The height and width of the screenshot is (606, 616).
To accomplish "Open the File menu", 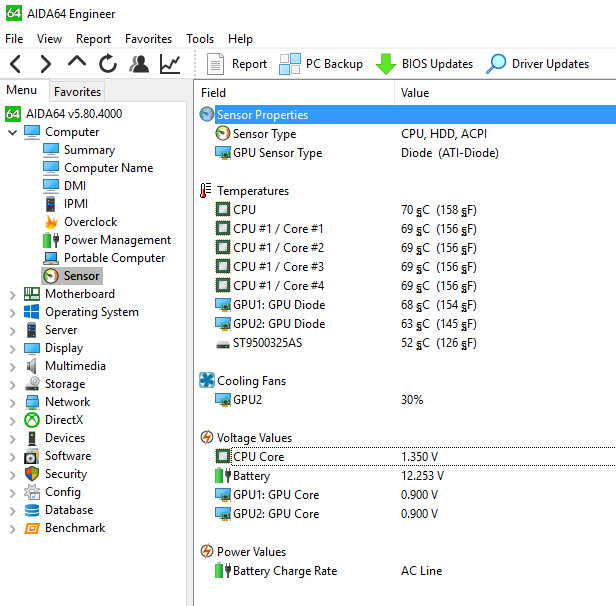I will (x=14, y=39).
